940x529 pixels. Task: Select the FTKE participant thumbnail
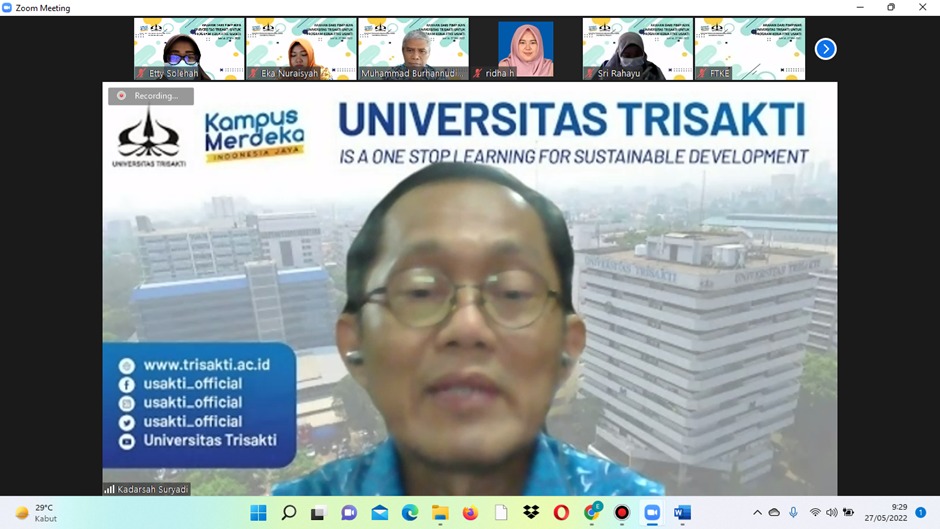(750, 49)
